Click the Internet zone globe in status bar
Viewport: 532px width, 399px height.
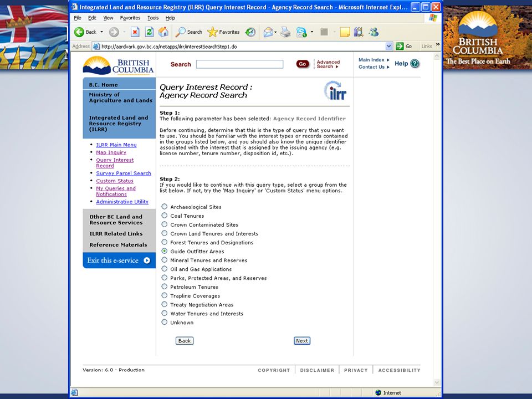(378, 392)
